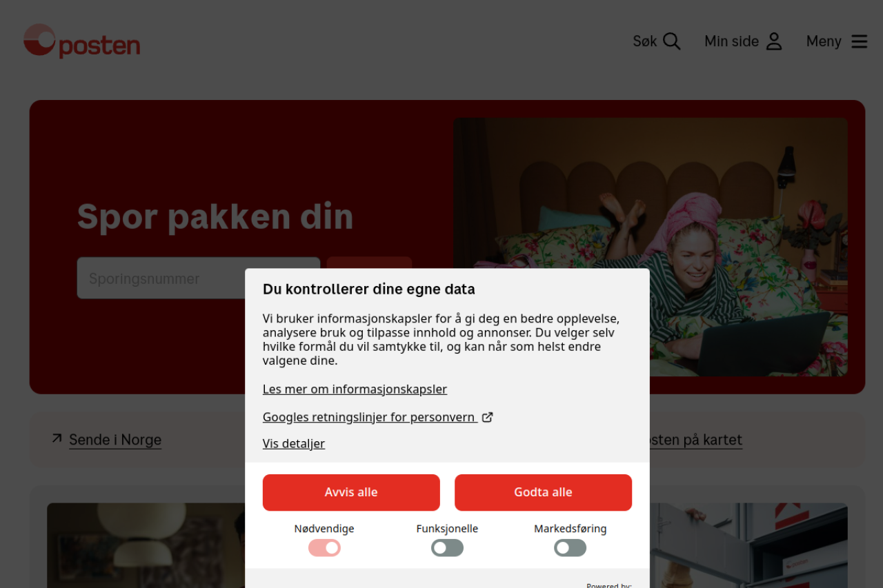Open the hamburger Meny icon
Image resolution: width=883 pixels, height=588 pixels.
tap(860, 41)
